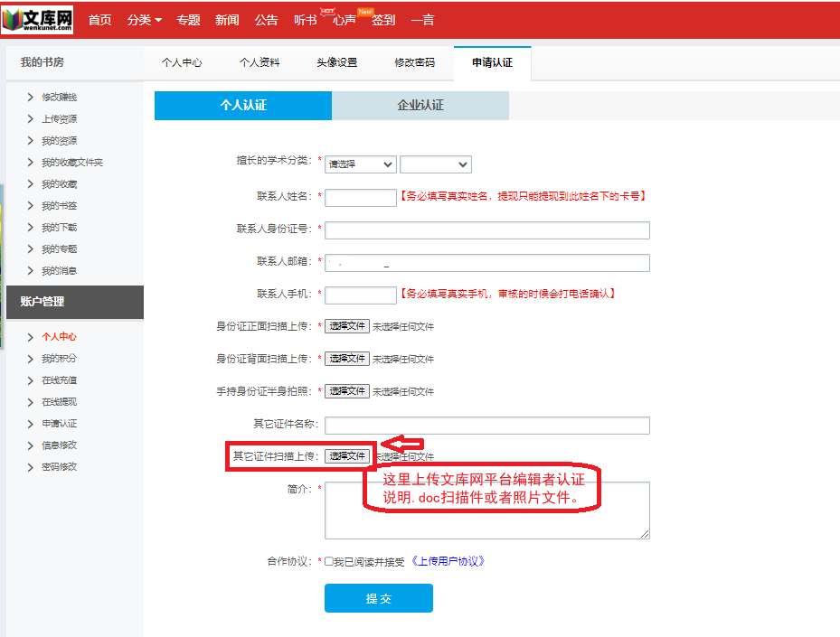
Task: Open 新闻 in the navigation bar
Action: coord(227,20)
